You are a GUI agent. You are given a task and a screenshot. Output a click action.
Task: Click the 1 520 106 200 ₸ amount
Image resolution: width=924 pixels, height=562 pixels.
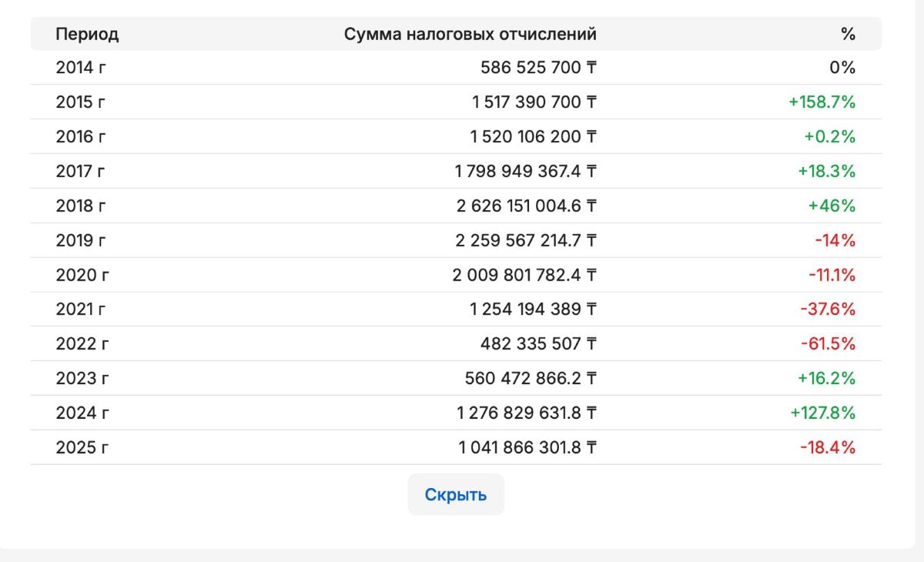(533, 137)
